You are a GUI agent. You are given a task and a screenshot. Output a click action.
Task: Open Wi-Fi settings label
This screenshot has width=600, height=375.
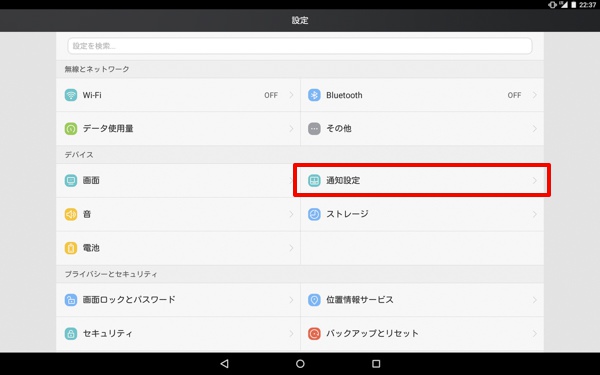tap(92, 95)
